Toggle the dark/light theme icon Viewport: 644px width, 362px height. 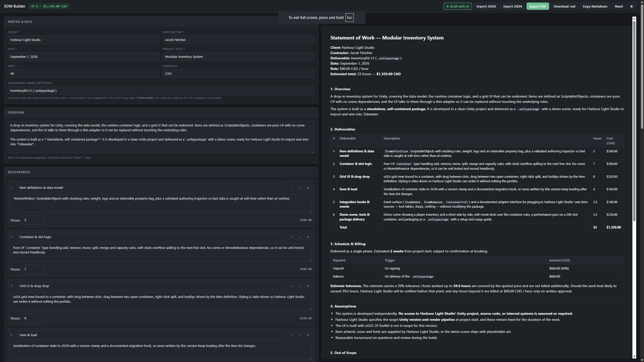click(x=632, y=6)
